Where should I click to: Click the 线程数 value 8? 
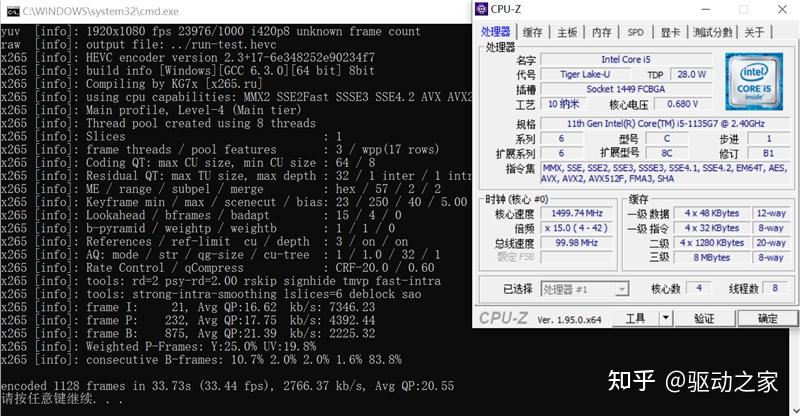[x=775, y=288]
